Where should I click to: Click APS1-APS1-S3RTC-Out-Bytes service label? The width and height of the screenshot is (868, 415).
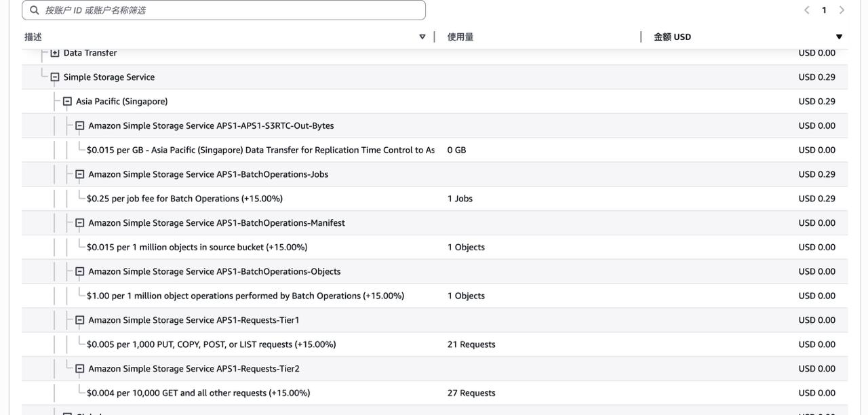point(211,126)
